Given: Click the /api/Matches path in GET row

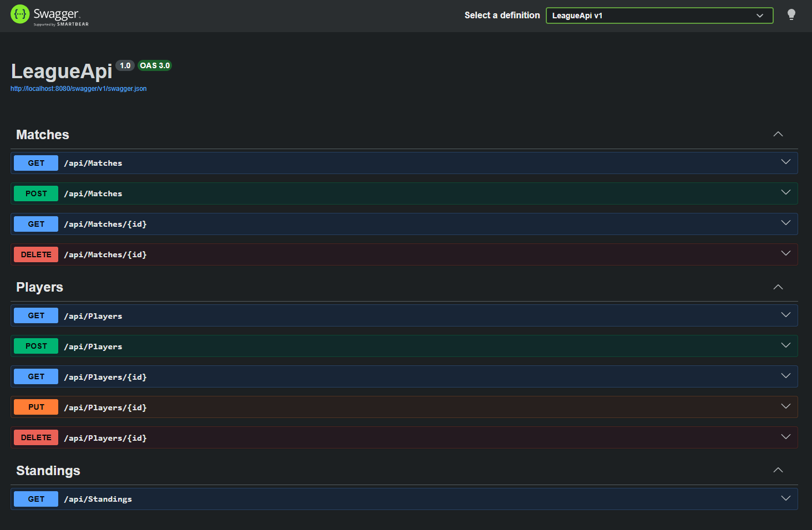Looking at the screenshot, I should coord(93,164).
